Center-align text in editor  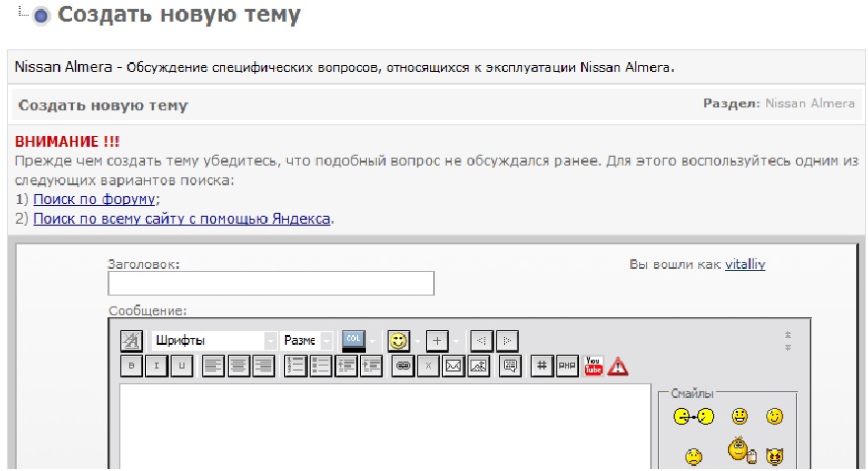(239, 366)
